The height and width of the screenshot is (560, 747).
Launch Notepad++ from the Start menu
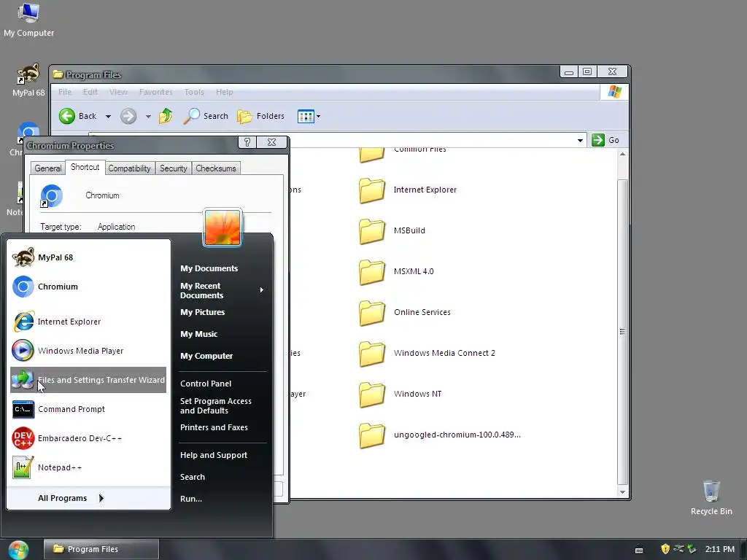tap(88, 467)
